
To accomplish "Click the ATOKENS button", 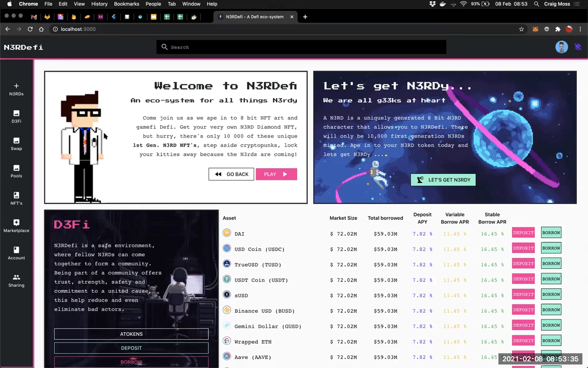I will tap(131, 334).
